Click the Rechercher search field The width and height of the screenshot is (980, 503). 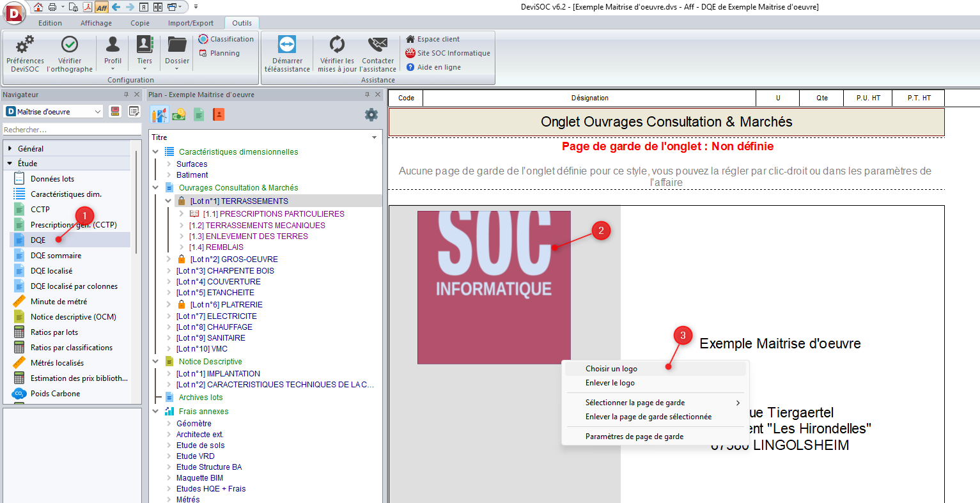pyautogui.click(x=70, y=130)
